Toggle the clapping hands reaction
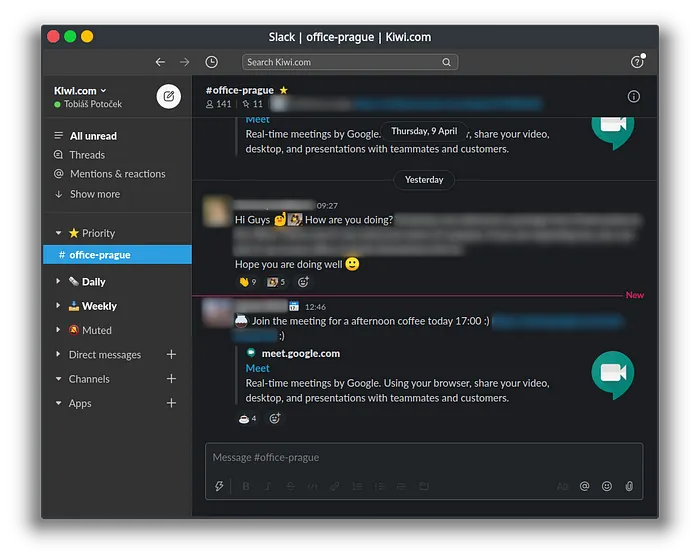The width and height of the screenshot is (700, 560). click(247, 282)
